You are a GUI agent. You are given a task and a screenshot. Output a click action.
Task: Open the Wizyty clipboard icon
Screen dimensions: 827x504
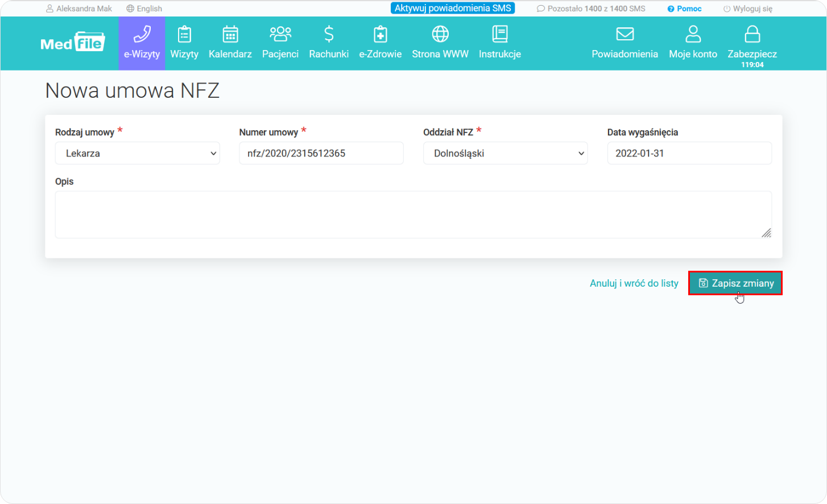184,34
